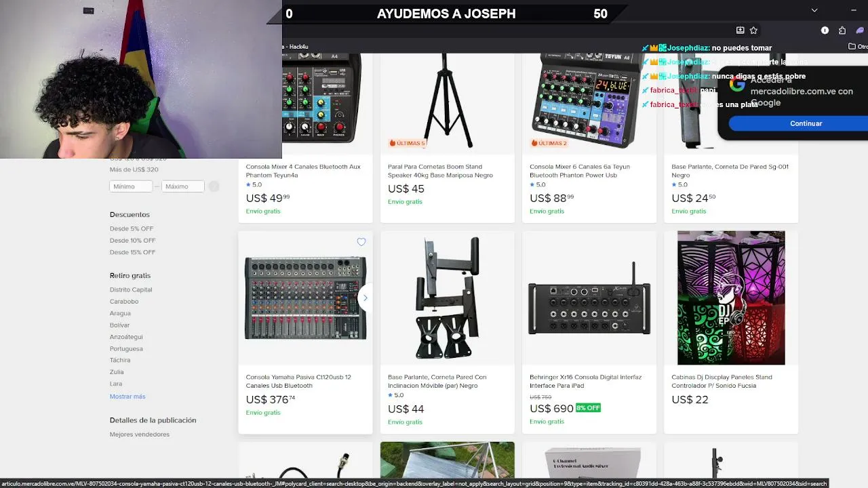
Task: Click the US$ 45 Paral price
Action: (x=406, y=188)
